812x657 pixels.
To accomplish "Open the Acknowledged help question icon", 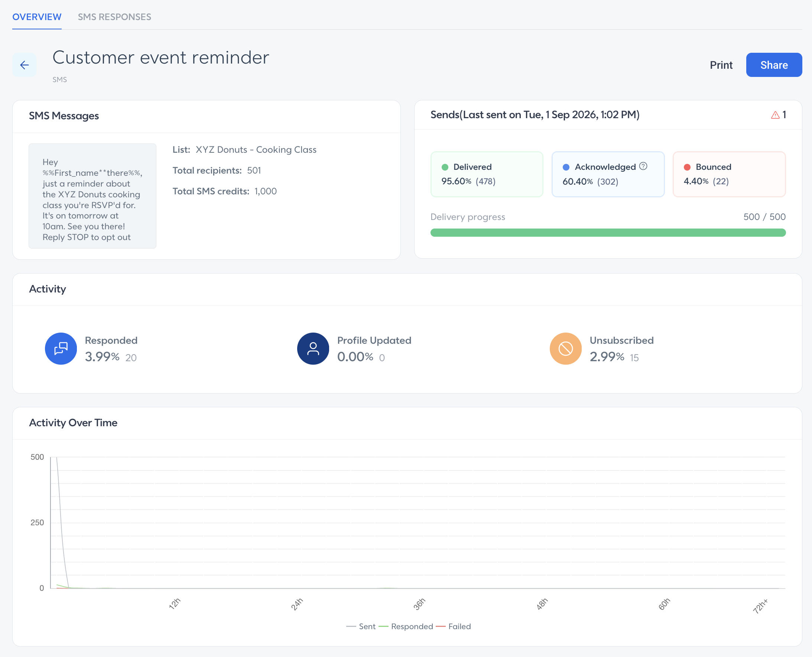I will pyautogui.click(x=643, y=166).
